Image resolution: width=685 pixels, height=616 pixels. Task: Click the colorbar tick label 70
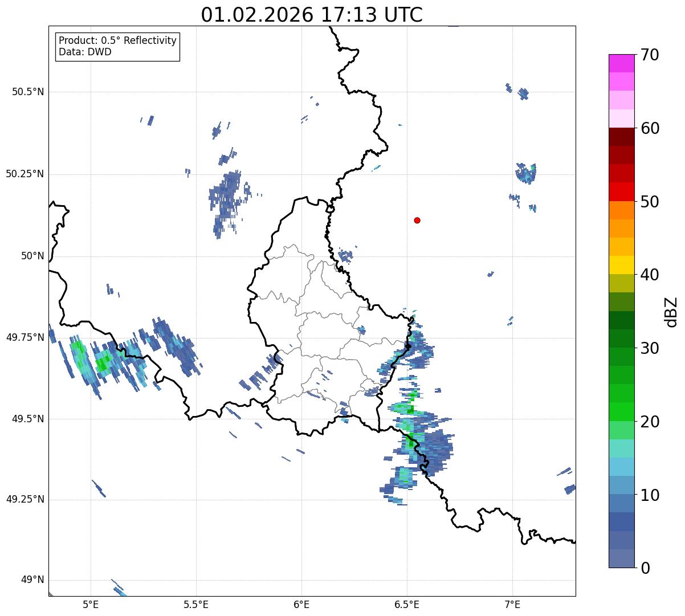650,55
